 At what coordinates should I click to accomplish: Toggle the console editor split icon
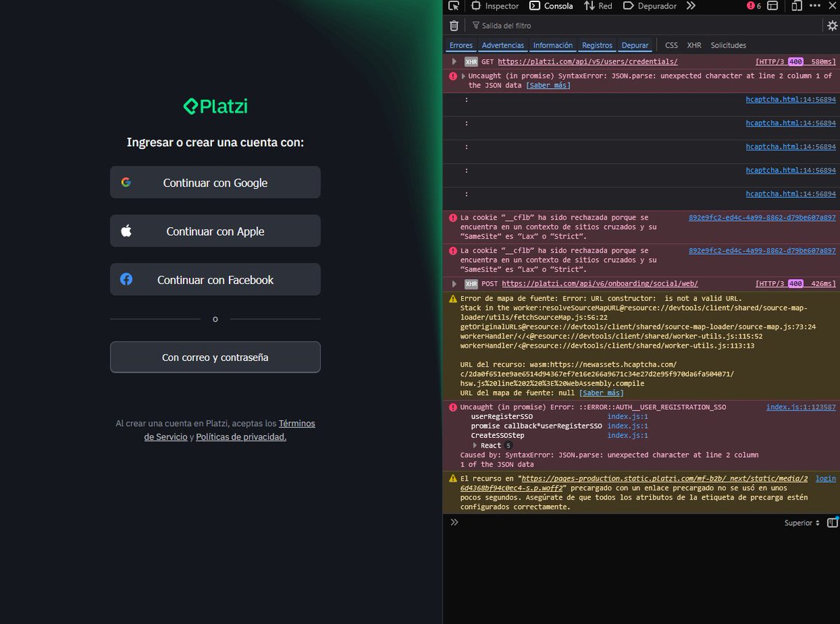832,522
